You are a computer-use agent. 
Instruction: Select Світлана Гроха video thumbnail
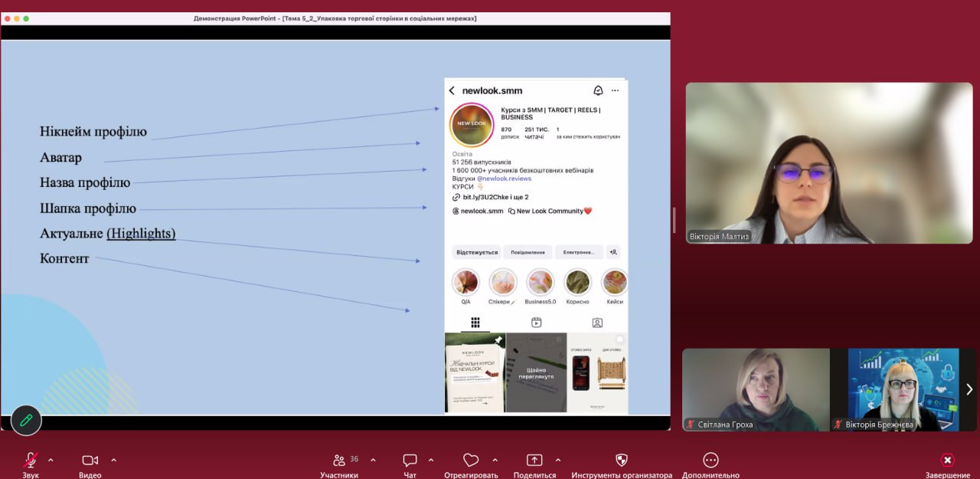(x=756, y=389)
